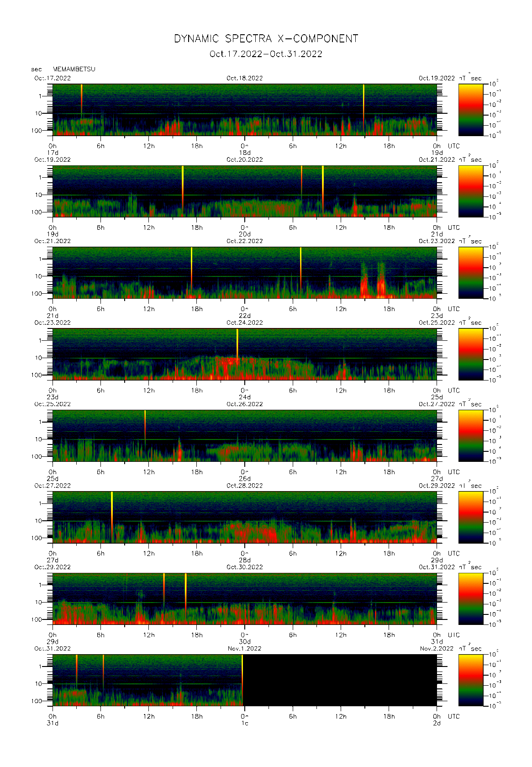
Task: Click the 17d day marker label
Action: [53, 153]
